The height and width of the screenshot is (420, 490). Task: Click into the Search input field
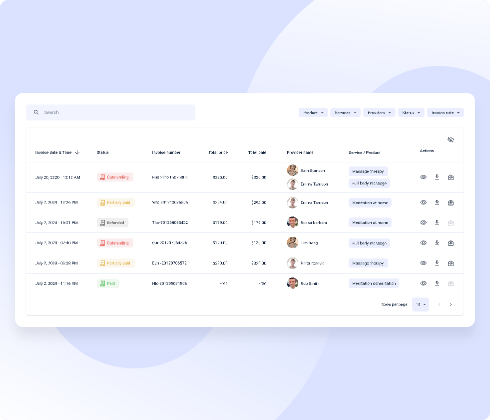coord(111,112)
